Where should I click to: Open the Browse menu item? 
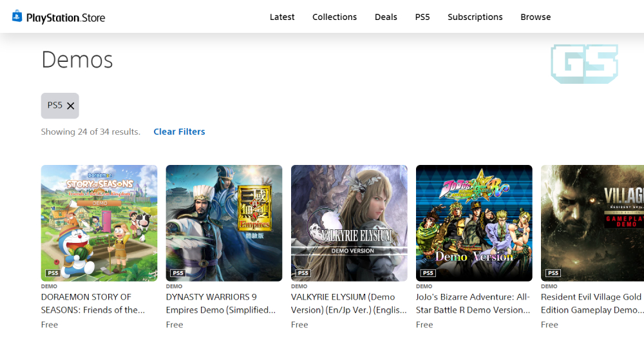[535, 17]
